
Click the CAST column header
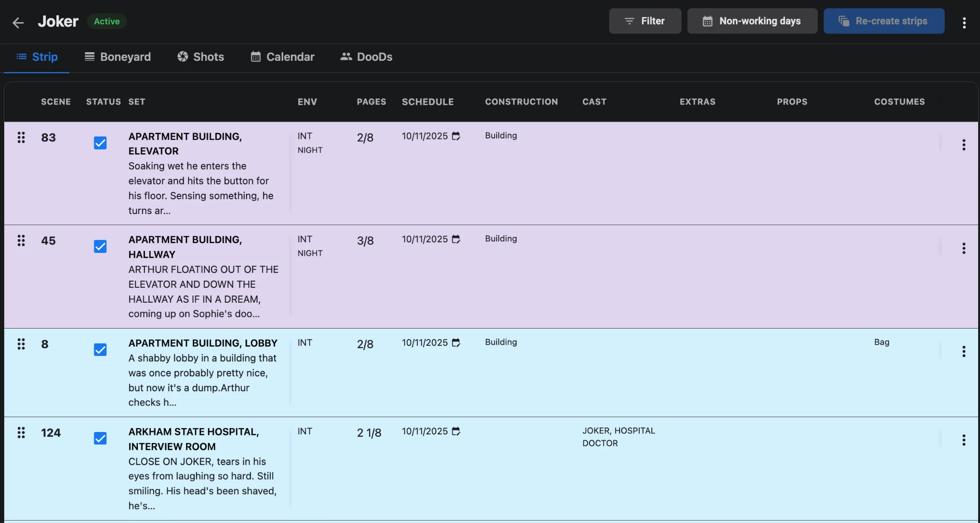tap(594, 102)
